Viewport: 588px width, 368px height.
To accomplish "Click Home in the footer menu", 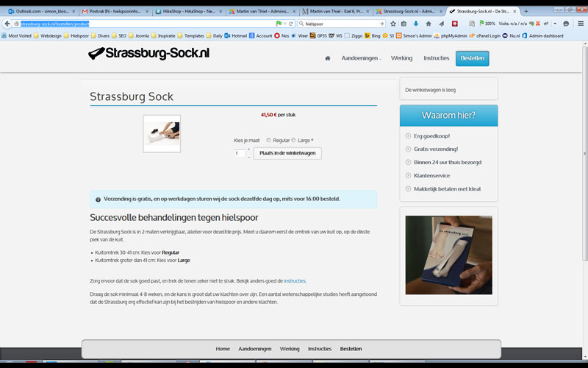I will [223, 349].
